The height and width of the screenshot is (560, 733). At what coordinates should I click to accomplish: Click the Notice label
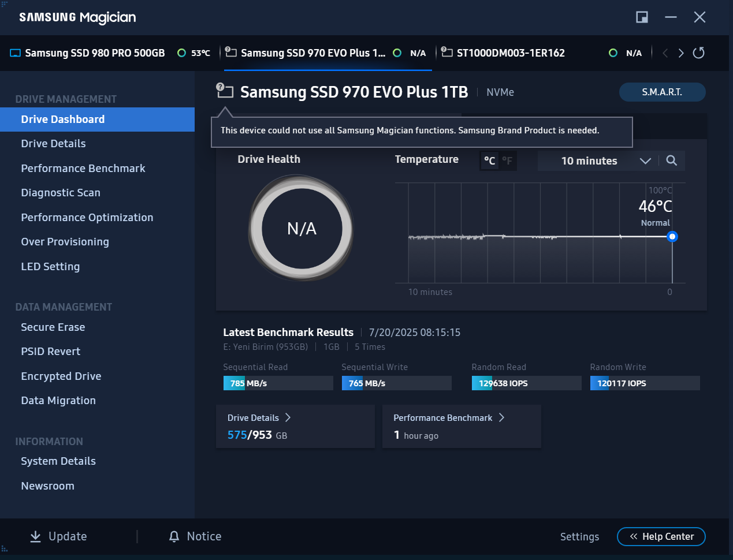204,536
